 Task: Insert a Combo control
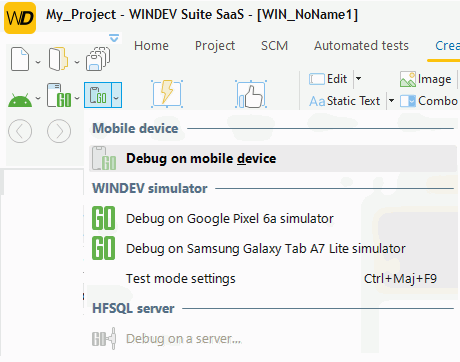pyautogui.click(x=429, y=101)
